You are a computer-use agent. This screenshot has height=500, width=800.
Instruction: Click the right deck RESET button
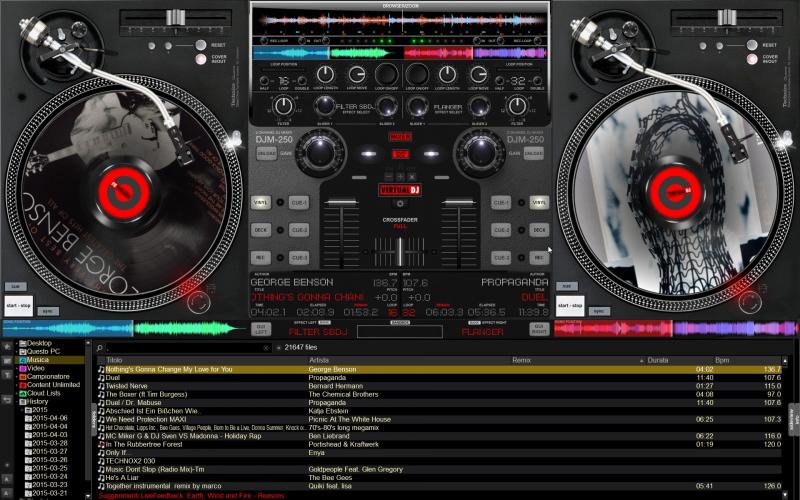pos(752,45)
